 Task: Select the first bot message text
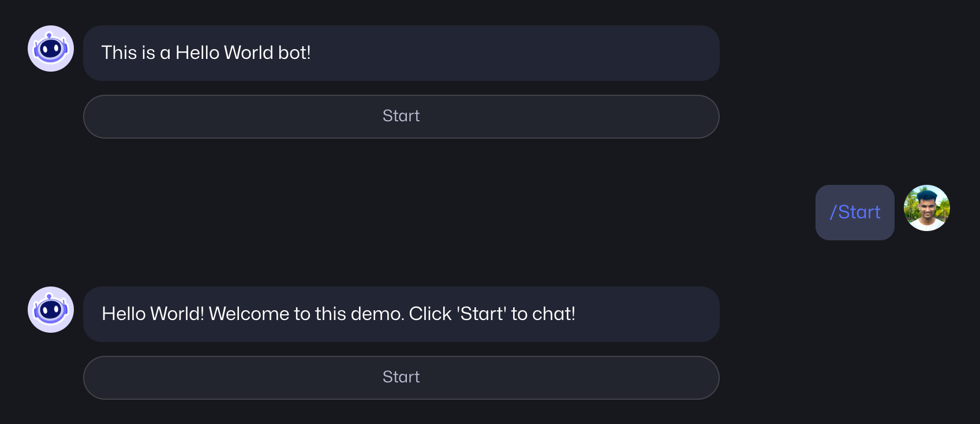pos(206,53)
